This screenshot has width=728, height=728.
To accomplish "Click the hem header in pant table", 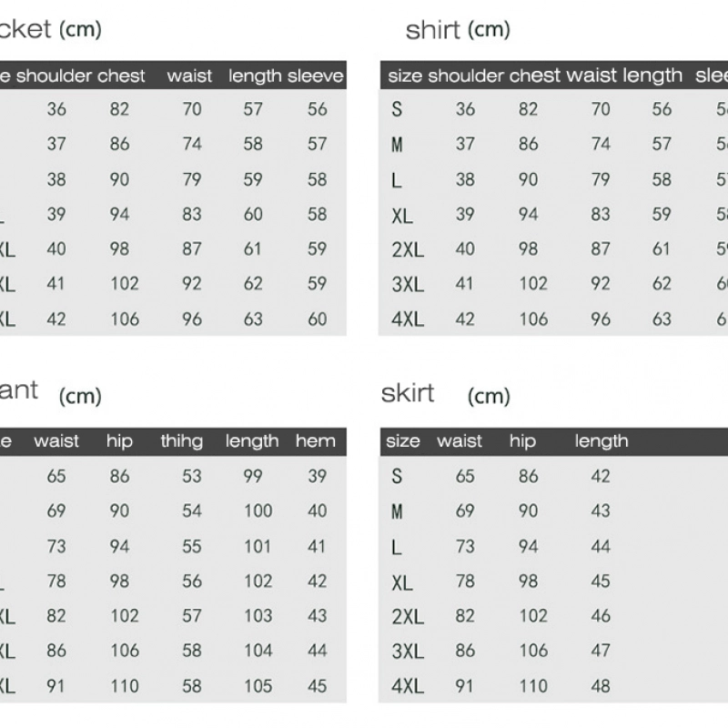I will click(x=316, y=441).
